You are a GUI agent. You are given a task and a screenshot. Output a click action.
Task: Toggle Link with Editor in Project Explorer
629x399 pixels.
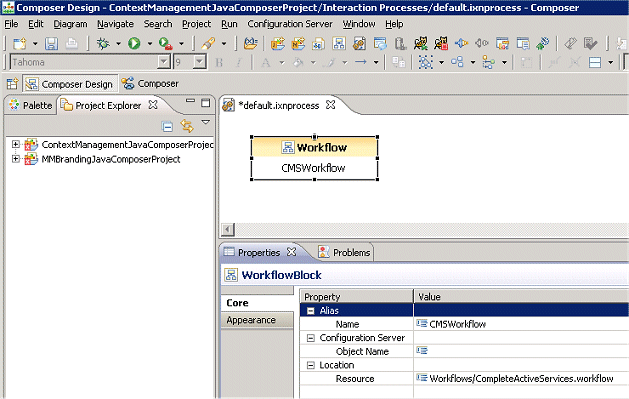pyautogui.click(x=187, y=126)
